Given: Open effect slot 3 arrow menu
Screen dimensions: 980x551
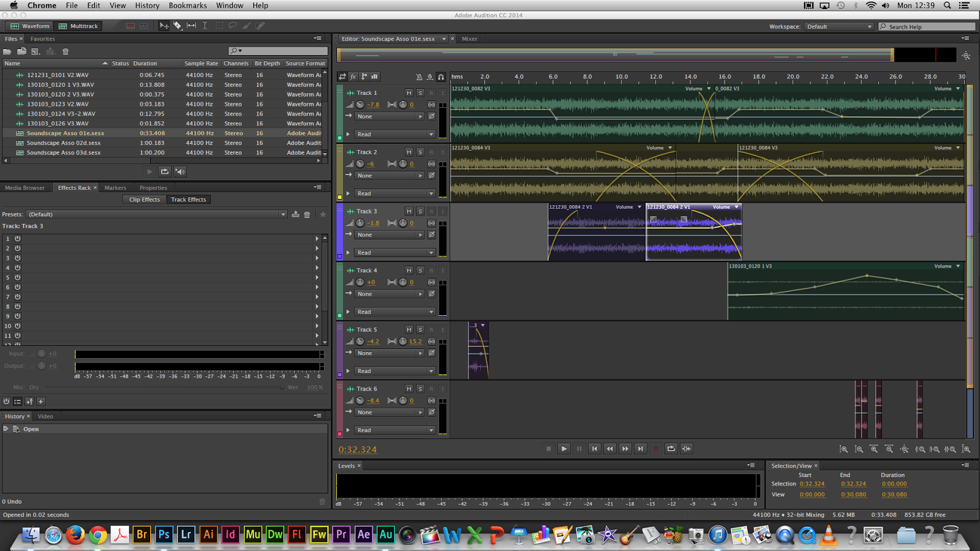Looking at the screenshot, I should pos(317,258).
